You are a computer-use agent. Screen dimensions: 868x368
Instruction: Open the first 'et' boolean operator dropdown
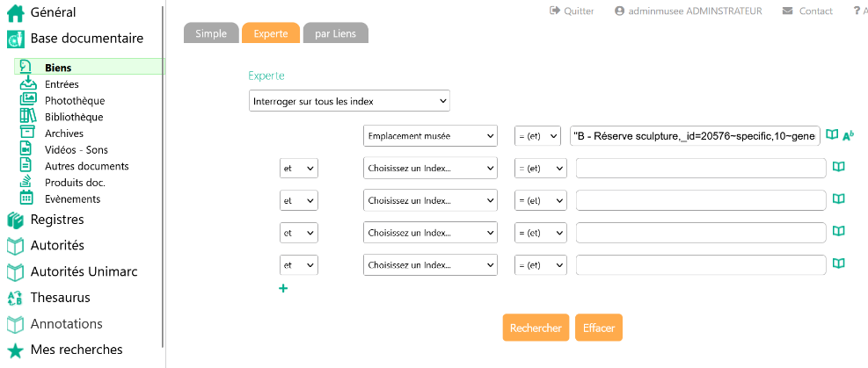point(298,169)
